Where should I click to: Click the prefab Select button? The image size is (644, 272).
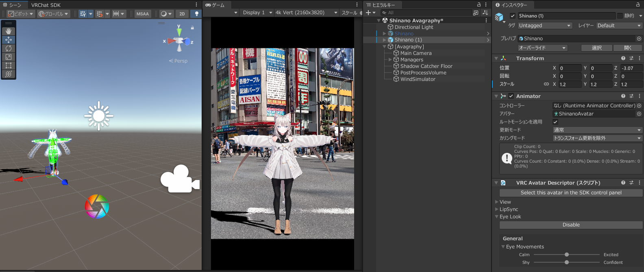596,48
